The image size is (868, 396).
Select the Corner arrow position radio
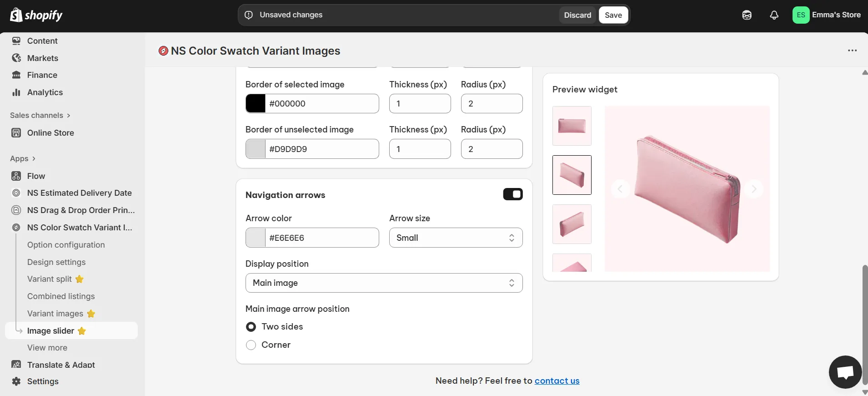[x=251, y=345]
